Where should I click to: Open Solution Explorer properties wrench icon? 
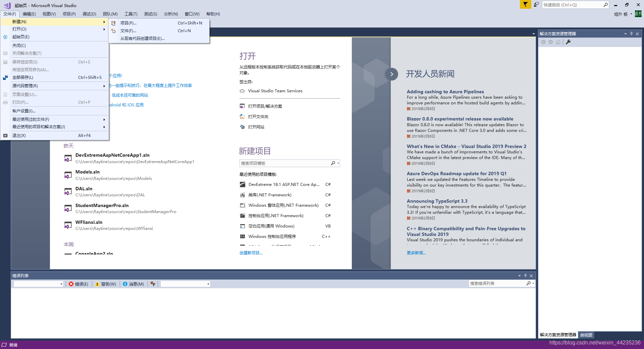coord(568,42)
